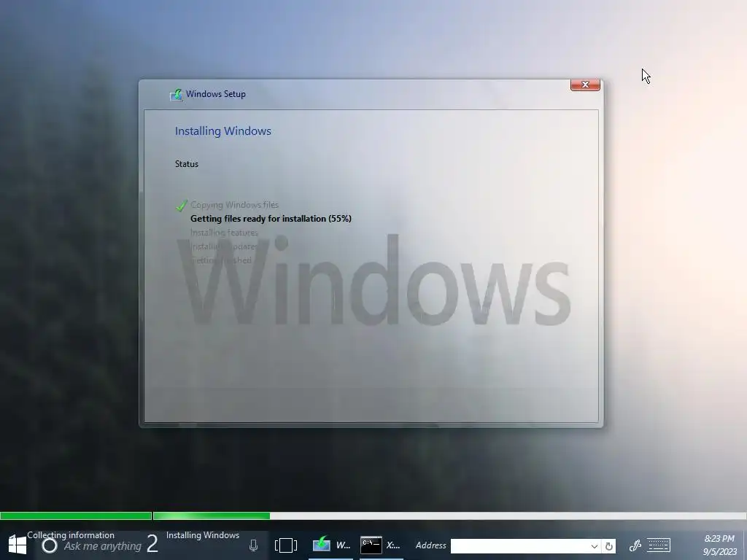The image size is (747, 560).
Task: Open Task View from the taskbar
Action: pos(286,545)
